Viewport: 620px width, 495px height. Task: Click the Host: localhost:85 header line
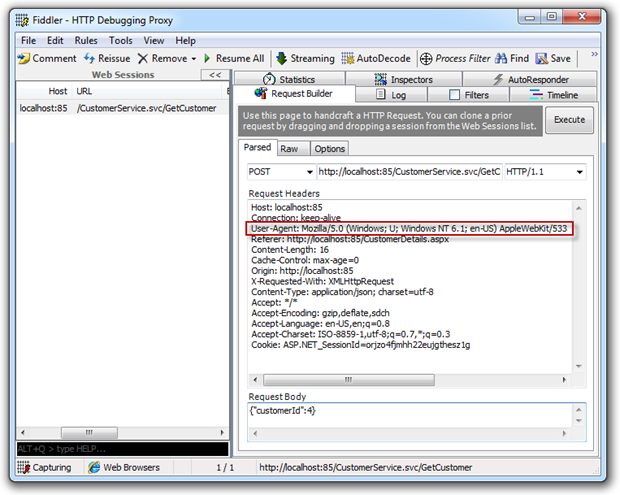click(287, 207)
